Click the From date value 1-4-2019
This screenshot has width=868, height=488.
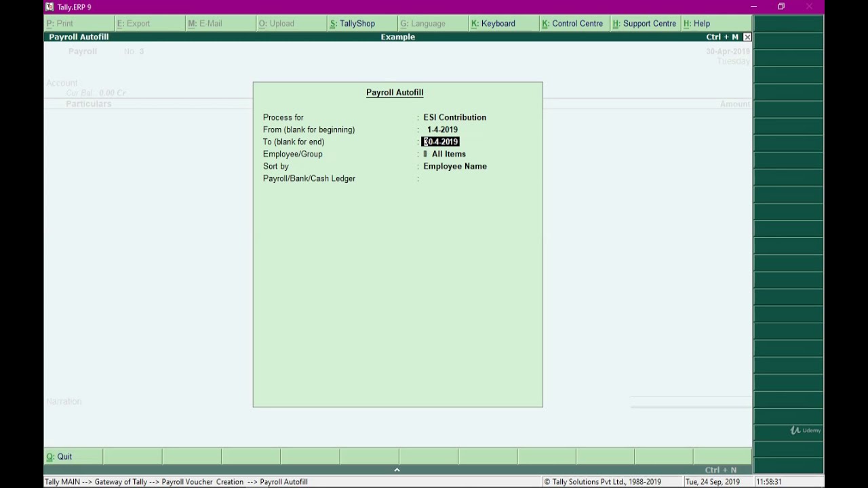tap(442, 129)
